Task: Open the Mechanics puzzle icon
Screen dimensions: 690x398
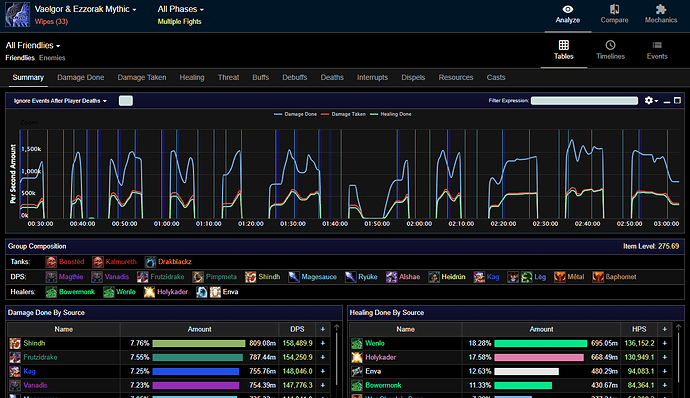Action: point(661,9)
